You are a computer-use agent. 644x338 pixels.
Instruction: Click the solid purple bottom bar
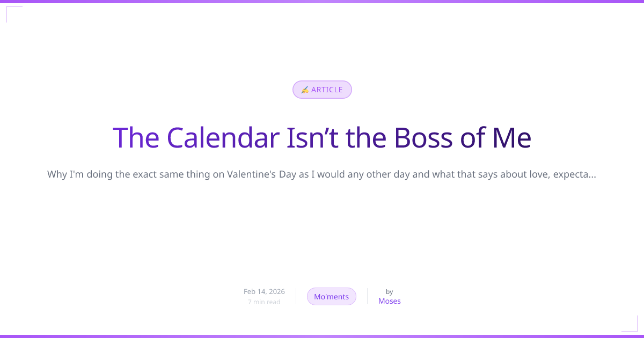(x=322, y=336)
